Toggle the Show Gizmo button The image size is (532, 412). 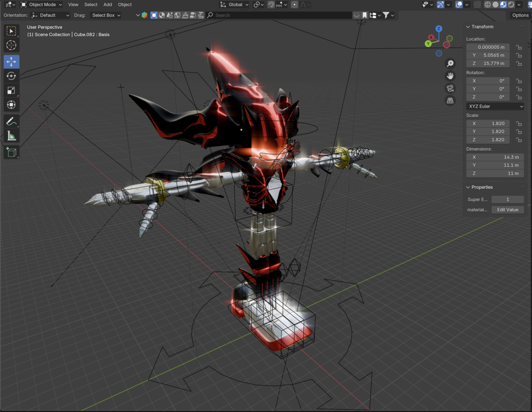click(x=440, y=4)
